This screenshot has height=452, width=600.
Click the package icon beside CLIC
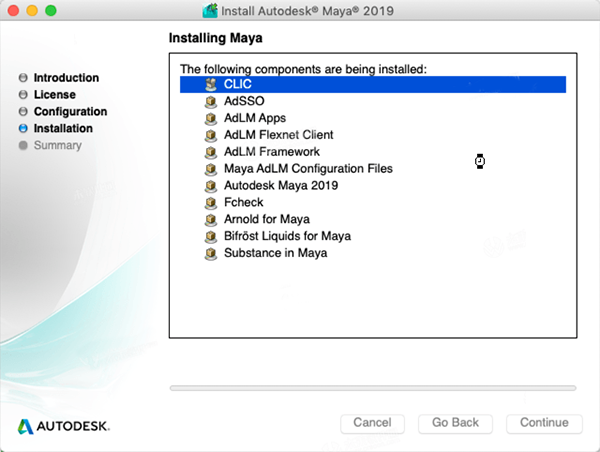click(210, 84)
